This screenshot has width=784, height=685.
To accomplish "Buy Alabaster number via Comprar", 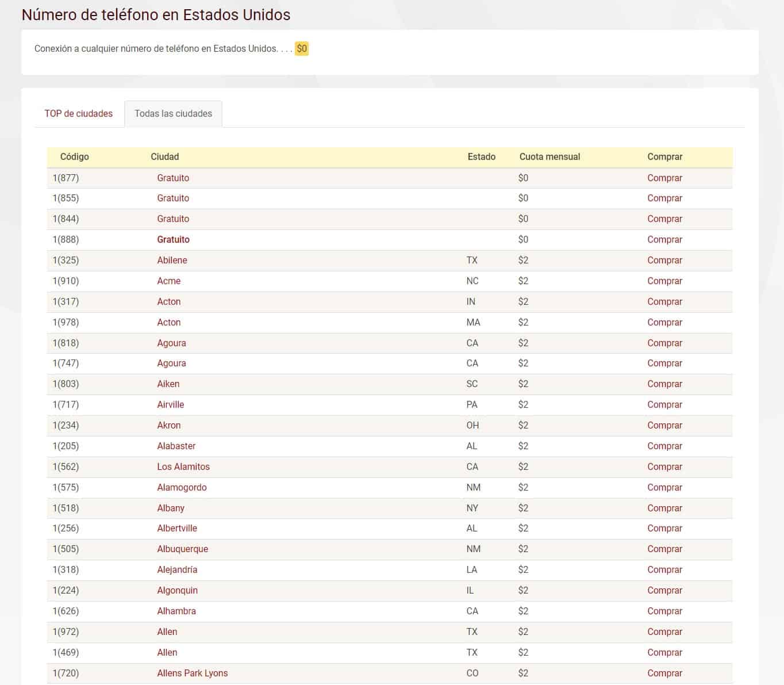I will (x=664, y=446).
